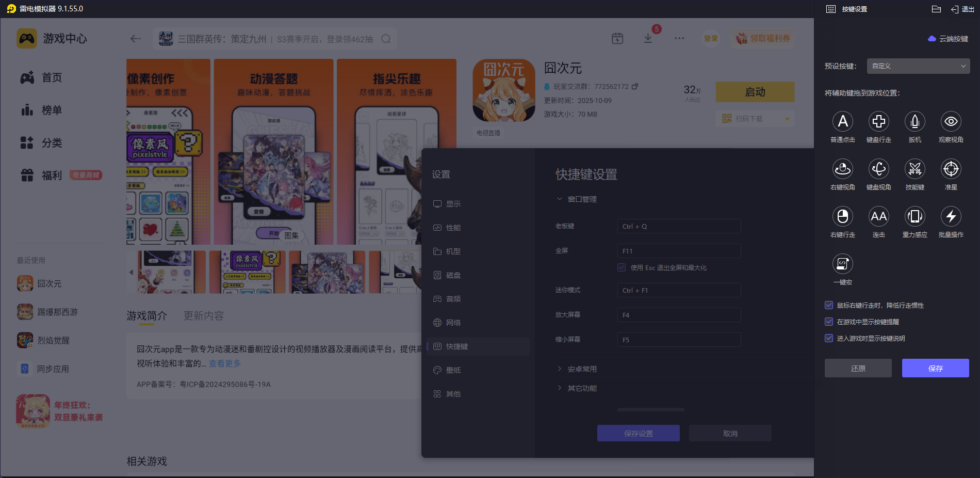Screen dimensions: 980x478
Task: Click 领取福利券 coupon button
Action: pos(762,38)
